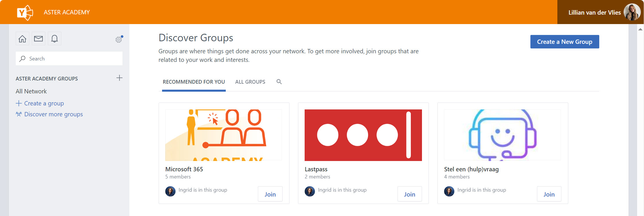Viewport: 644px width, 216px height.
Task: Open Lillian van der Vlies profile picture
Action: tap(632, 12)
